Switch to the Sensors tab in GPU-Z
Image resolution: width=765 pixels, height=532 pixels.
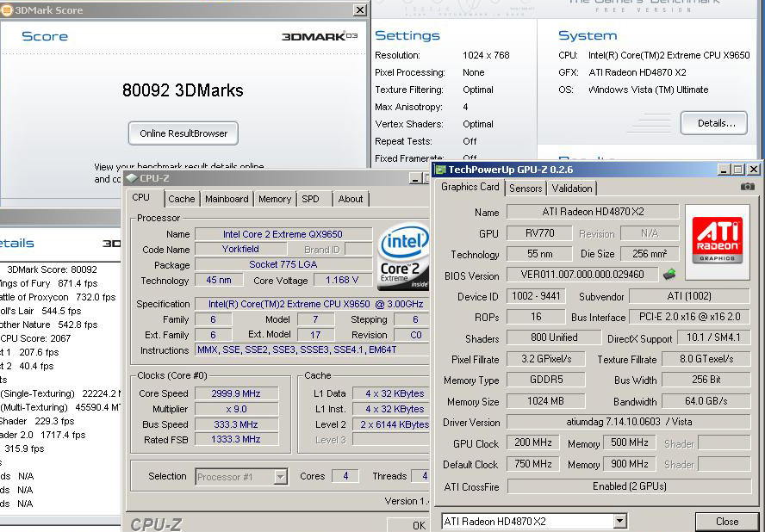pos(526,188)
